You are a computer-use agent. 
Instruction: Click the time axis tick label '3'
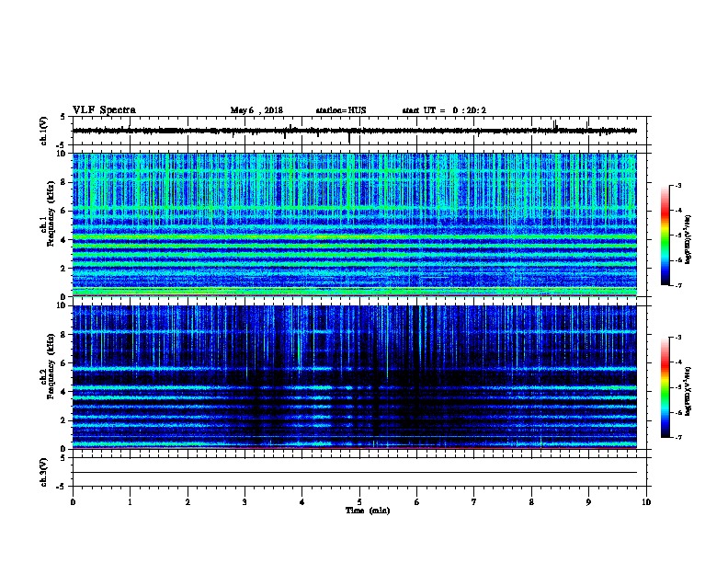coord(245,502)
